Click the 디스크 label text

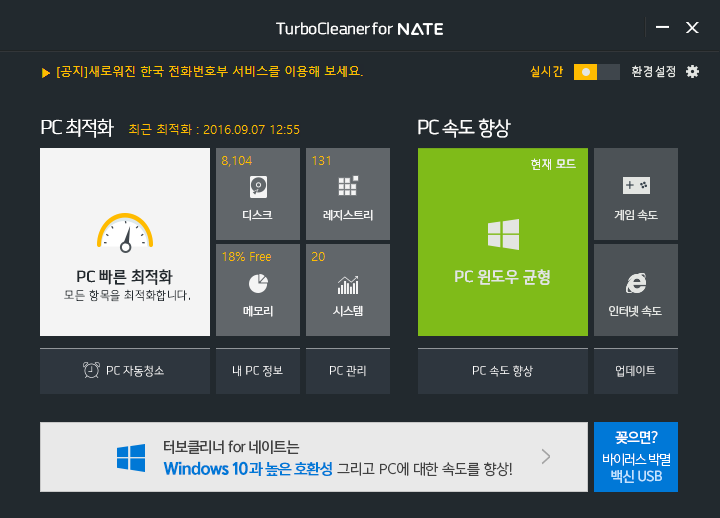258,215
